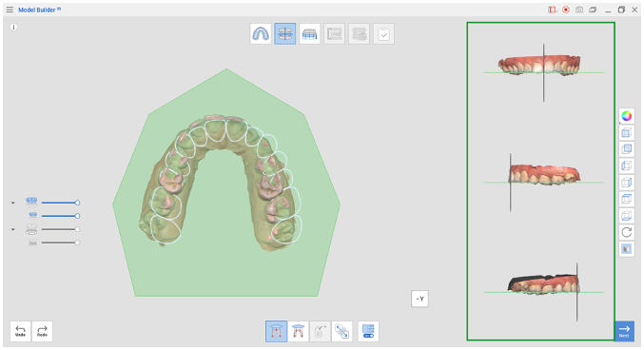644x350 pixels.
Task: Click the red video recording icon in title bar
Action: click(553, 10)
